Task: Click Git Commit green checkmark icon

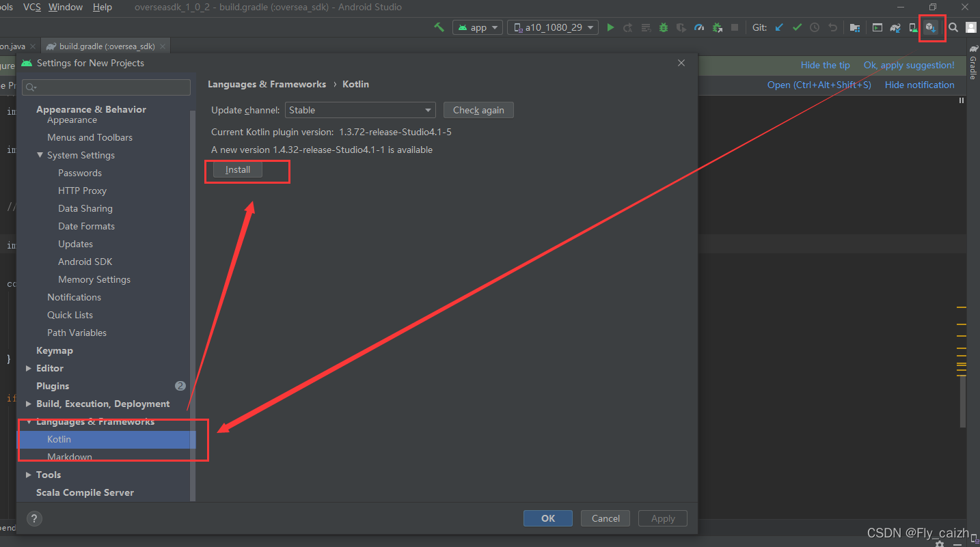Action: click(x=797, y=27)
